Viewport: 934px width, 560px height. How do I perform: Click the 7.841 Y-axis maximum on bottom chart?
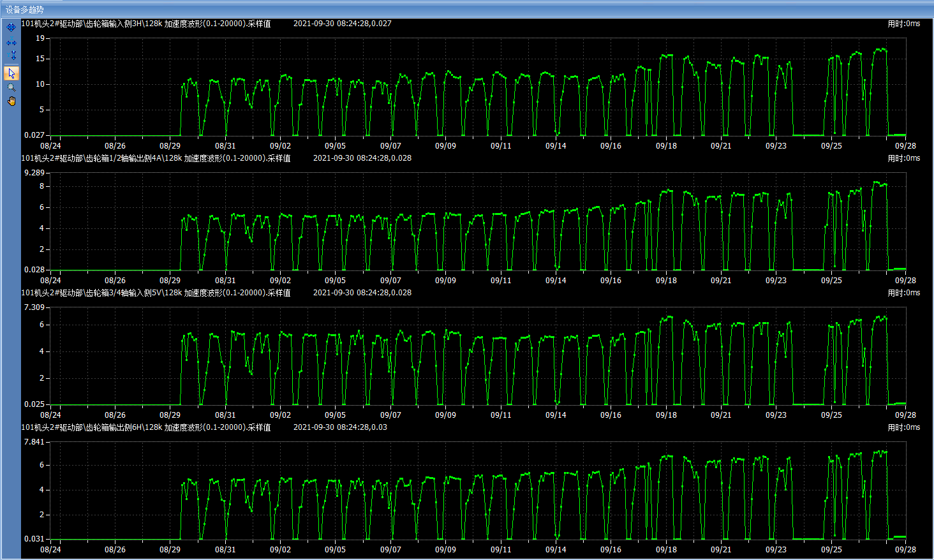click(34, 442)
